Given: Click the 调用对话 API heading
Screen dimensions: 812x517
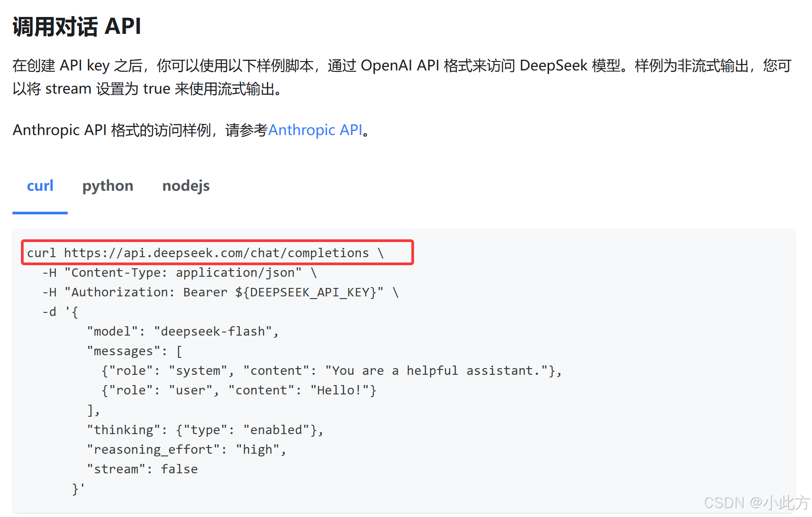Looking at the screenshot, I should point(77,26).
